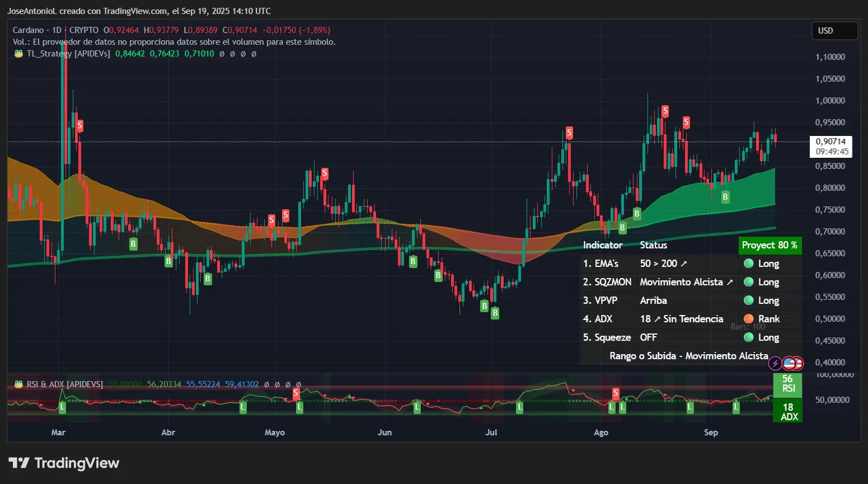This screenshot has height=484, width=868.
Task: Select the B buy marker below September candles
Action: (725, 197)
